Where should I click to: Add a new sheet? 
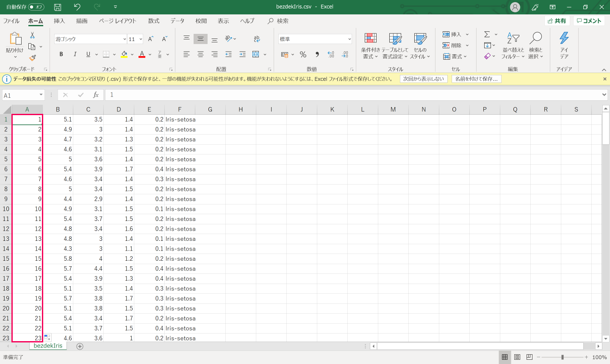(x=80, y=346)
